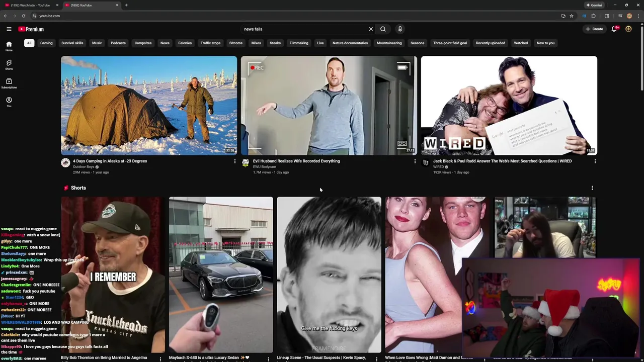
Task: Select the Three-point field goal chip
Action: pyautogui.click(x=450, y=43)
